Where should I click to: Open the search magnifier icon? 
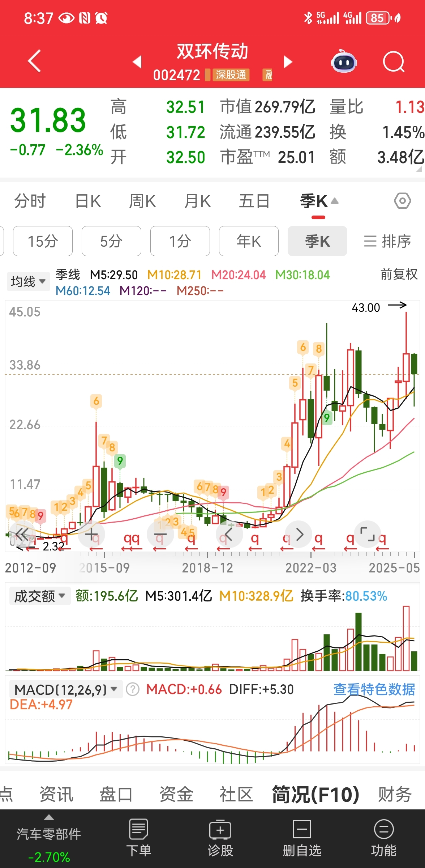pyautogui.click(x=394, y=61)
